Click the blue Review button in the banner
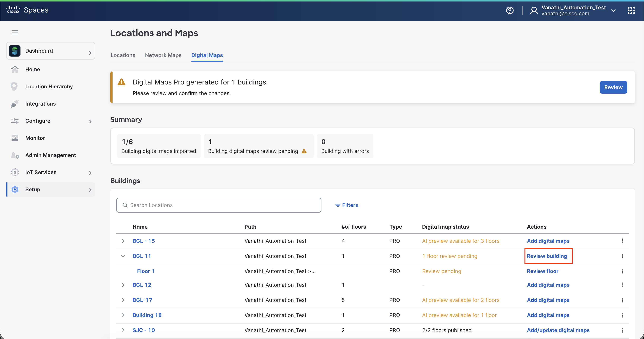Viewport: 644px width, 339px height. pos(613,87)
